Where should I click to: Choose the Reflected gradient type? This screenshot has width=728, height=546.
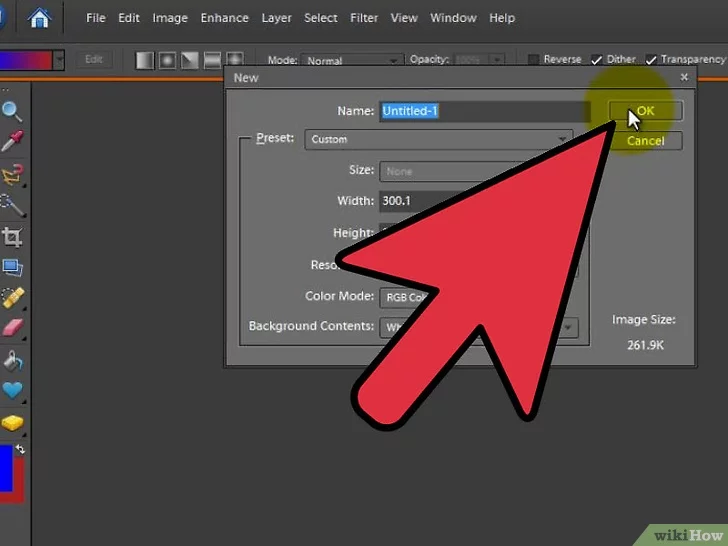[x=212, y=60]
